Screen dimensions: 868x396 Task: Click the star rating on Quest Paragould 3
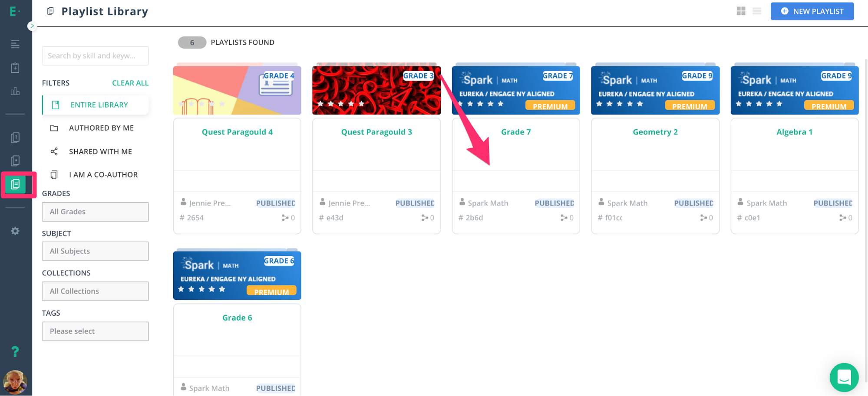[x=341, y=104]
